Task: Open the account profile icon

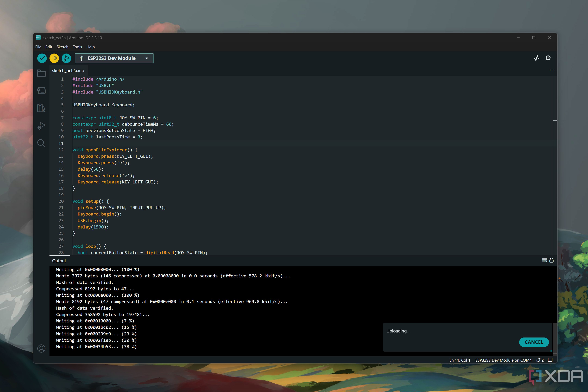Action: tap(41, 348)
